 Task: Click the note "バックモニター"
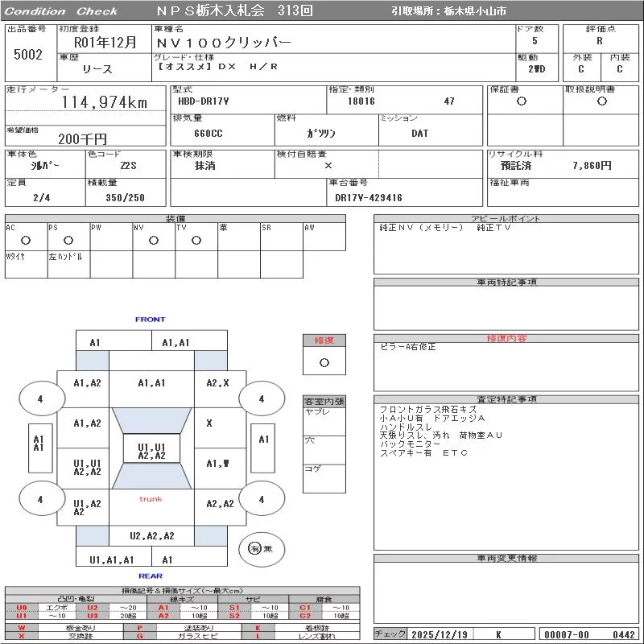coord(410,444)
